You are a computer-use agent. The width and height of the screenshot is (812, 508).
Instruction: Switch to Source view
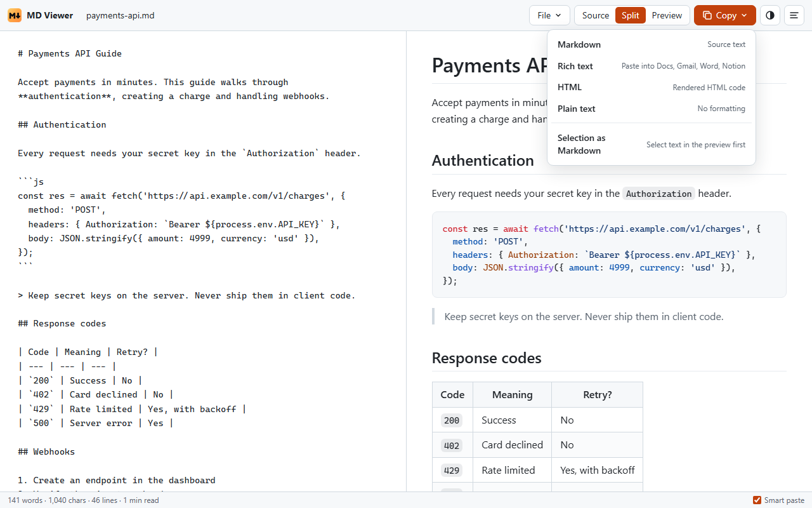click(595, 15)
